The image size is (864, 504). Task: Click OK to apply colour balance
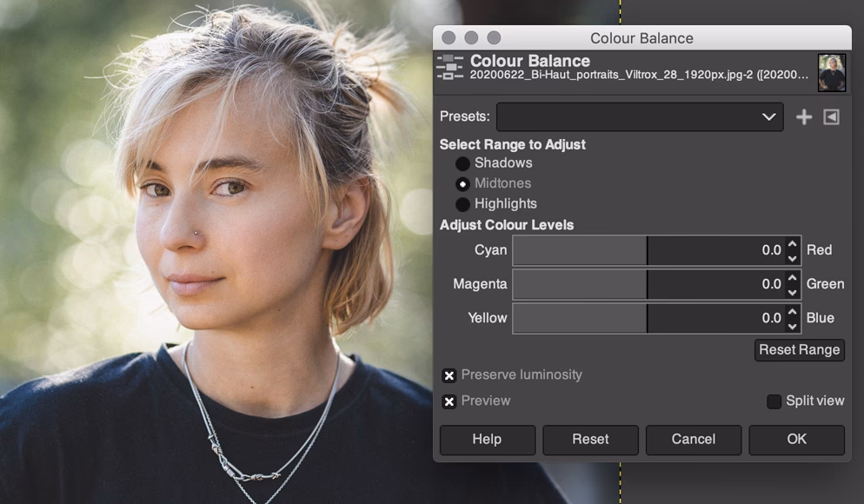(796, 440)
